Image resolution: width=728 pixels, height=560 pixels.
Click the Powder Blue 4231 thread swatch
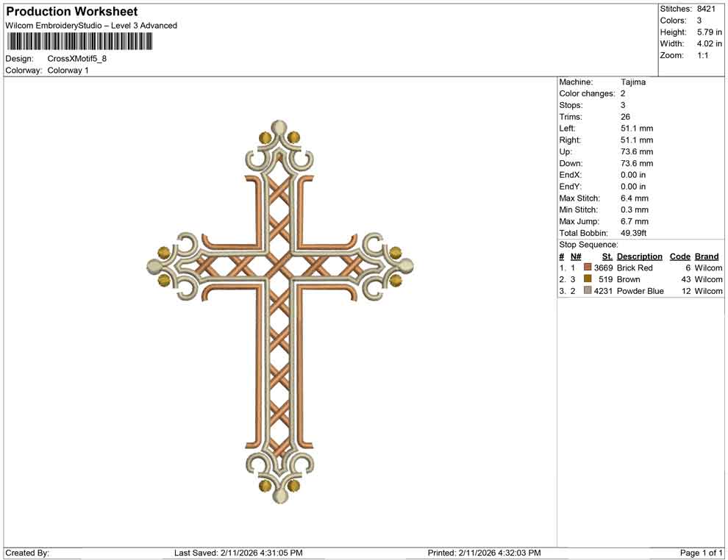click(588, 290)
